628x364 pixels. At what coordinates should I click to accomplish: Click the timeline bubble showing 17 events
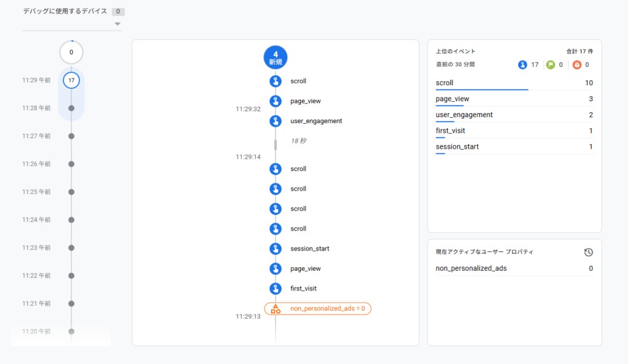(x=71, y=80)
